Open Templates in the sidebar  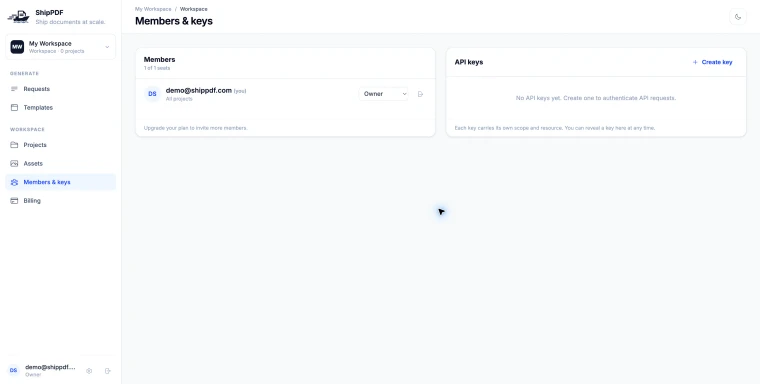tap(61, 108)
